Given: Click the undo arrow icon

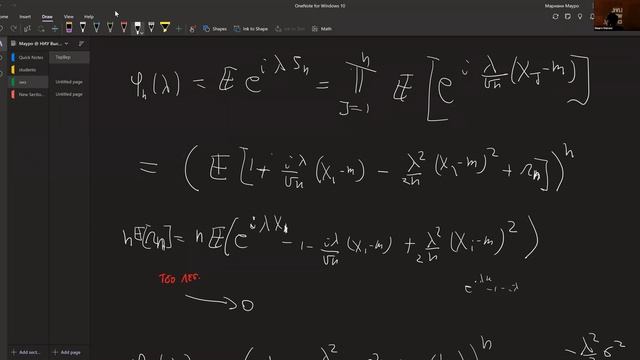Looking at the screenshot, I should pos(2,29).
